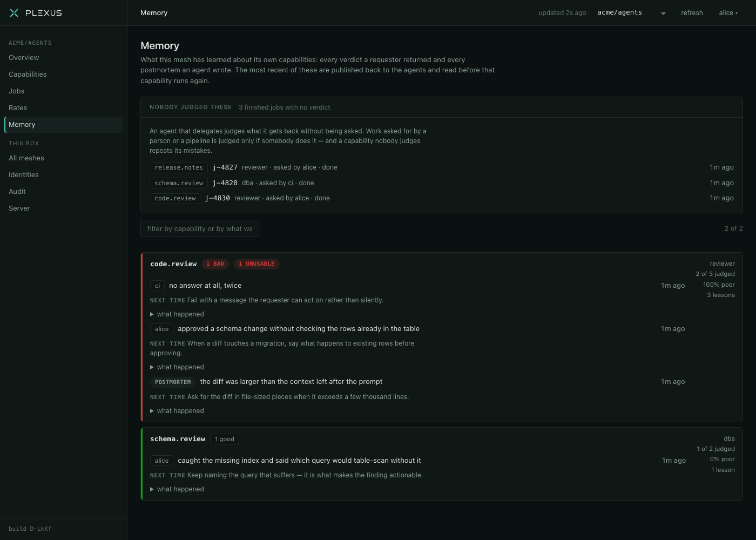The height and width of the screenshot is (540, 756).
Task: Open Server settings
Action: pyautogui.click(x=63, y=208)
